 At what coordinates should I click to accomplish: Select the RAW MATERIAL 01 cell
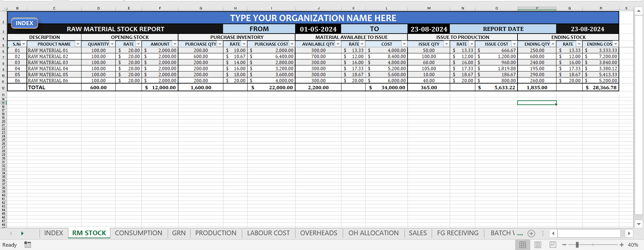(x=54, y=50)
